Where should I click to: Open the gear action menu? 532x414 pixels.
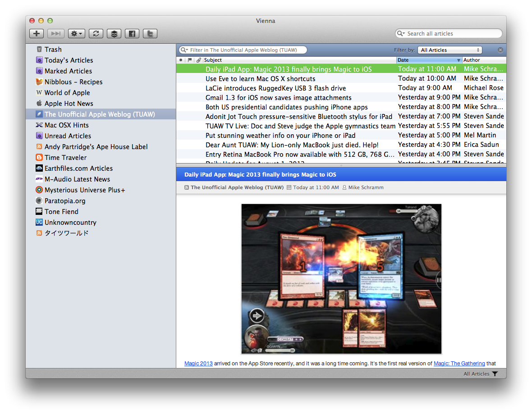tap(76, 34)
